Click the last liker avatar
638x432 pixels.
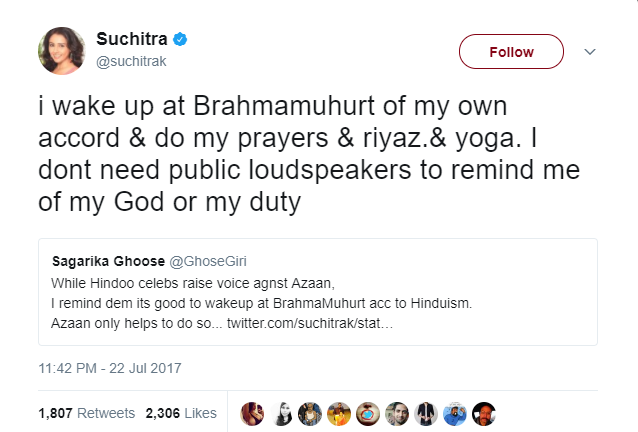tap(484, 413)
